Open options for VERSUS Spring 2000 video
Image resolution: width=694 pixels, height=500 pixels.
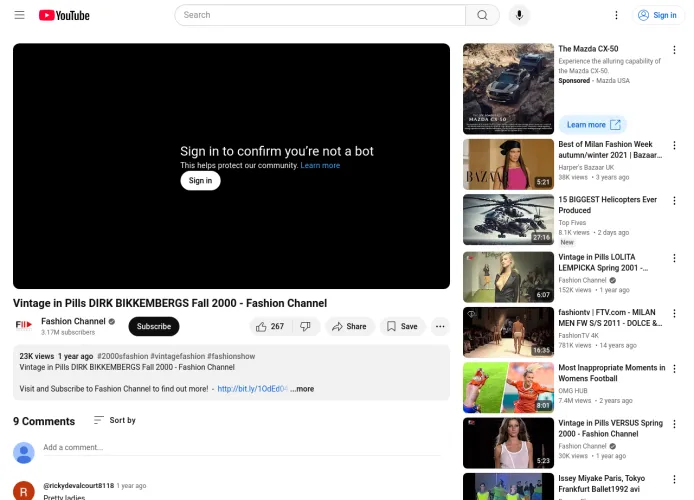click(674, 424)
